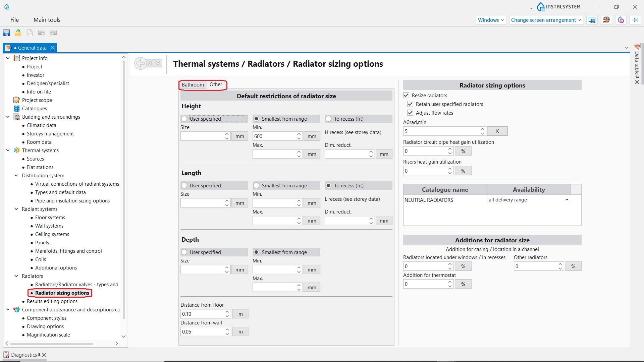Click the pin ribbon icon
This screenshot has width=644, height=362.
click(635, 20)
